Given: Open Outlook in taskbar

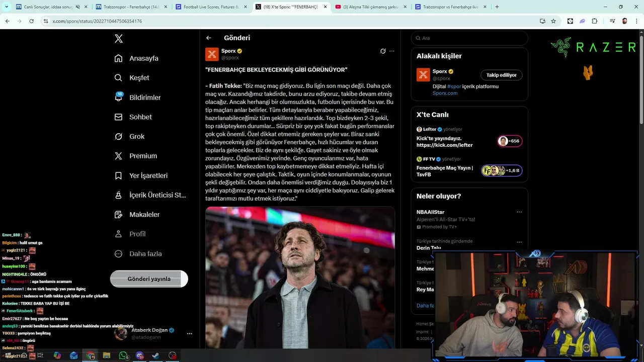Looking at the screenshot, I should [x=74, y=355].
